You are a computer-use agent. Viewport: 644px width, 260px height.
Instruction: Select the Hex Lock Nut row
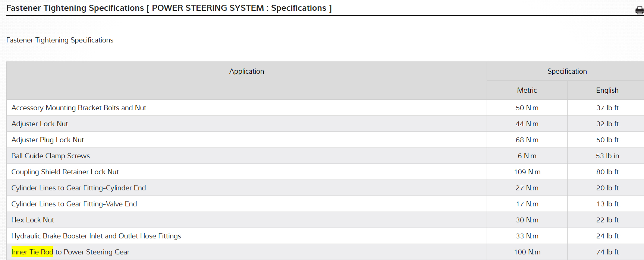[33, 220]
